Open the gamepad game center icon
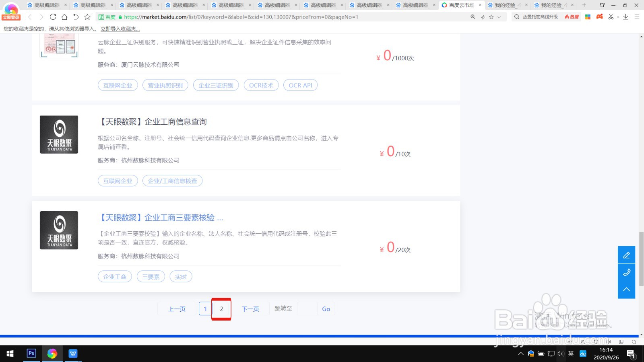The height and width of the screenshot is (362, 644). click(x=599, y=17)
